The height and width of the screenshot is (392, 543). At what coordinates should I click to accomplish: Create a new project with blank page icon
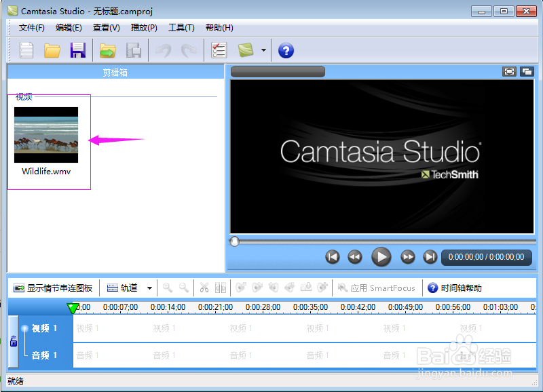click(26, 50)
